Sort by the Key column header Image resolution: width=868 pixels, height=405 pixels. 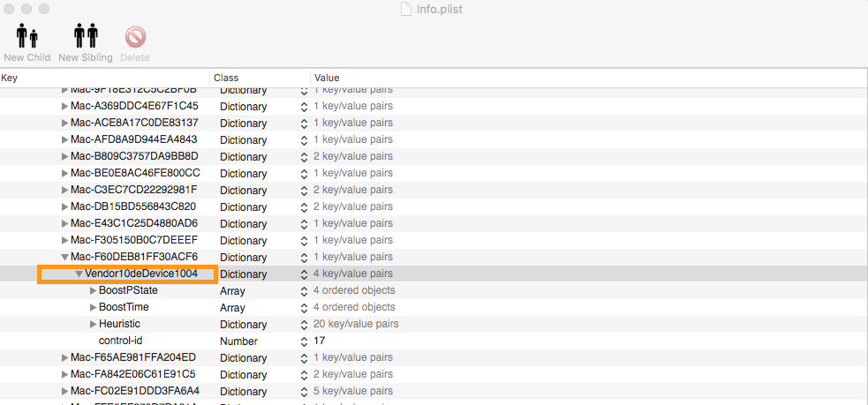click(x=104, y=79)
